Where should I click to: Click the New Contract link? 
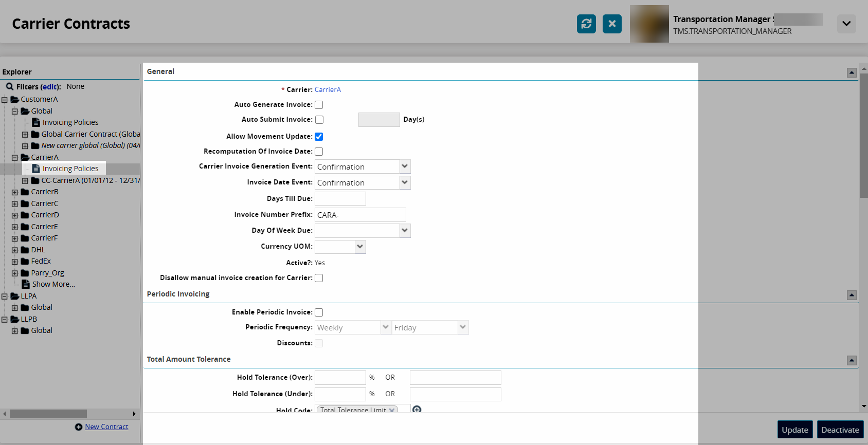pyautogui.click(x=106, y=427)
